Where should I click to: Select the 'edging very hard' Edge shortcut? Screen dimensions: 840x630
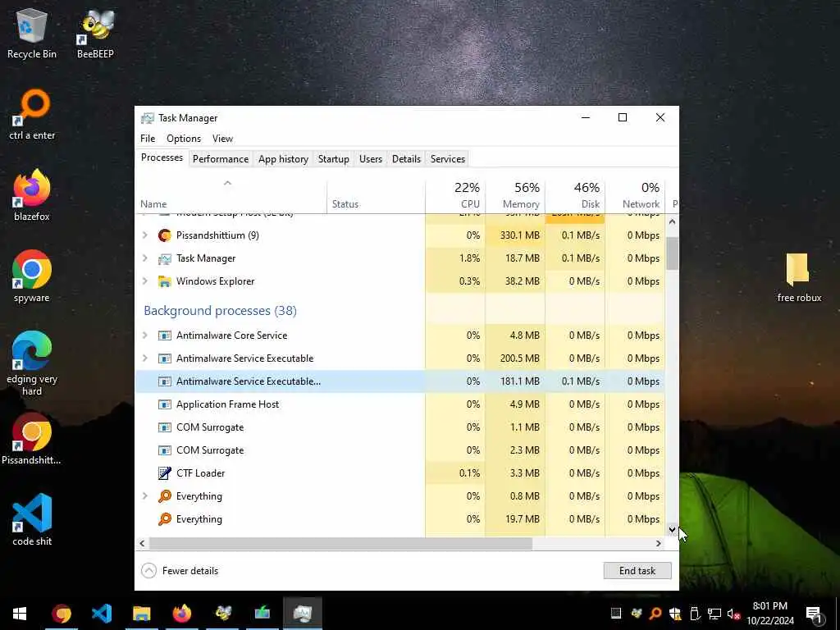(x=32, y=364)
